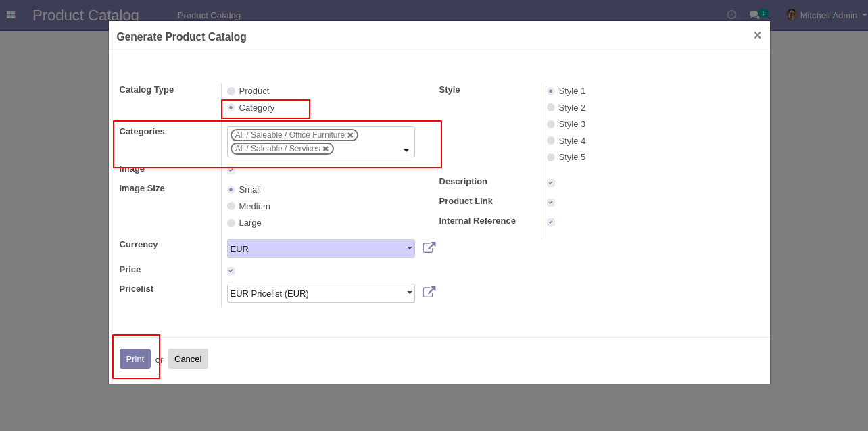Select Large image size option
868x431 pixels.
pyautogui.click(x=231, y=223)
